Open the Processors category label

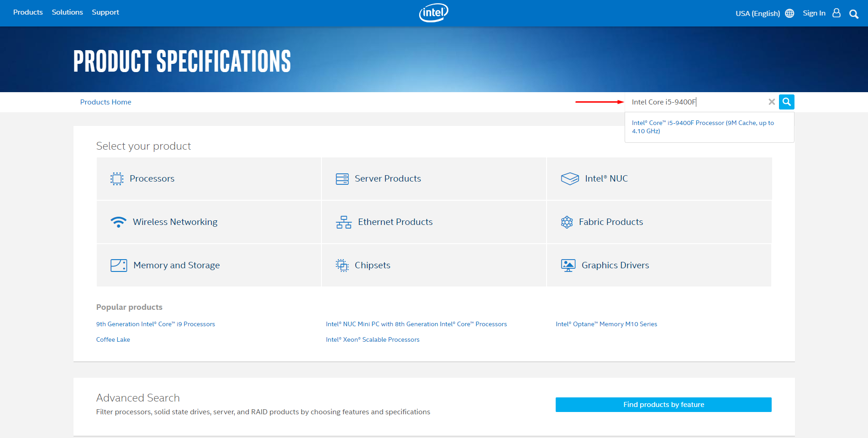tap(152, 179)
